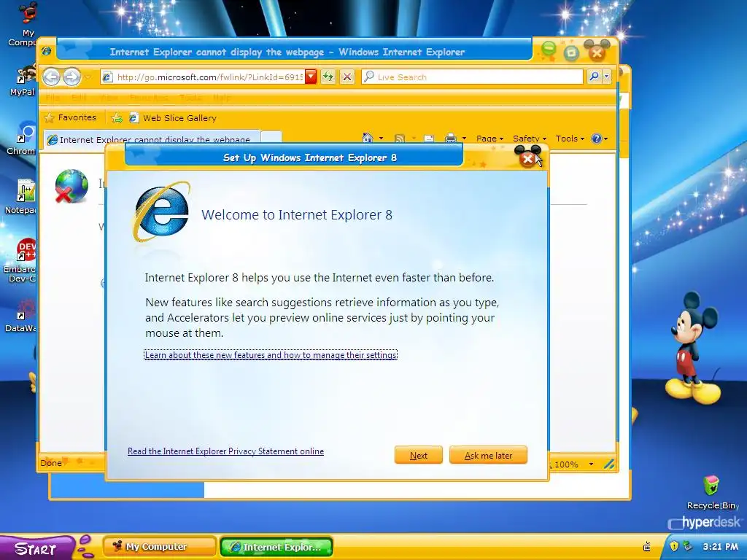This screenshot has height=560, width=747.
Task: Open the Web Slice Gallery favorite
Action: tap(173, 118)
